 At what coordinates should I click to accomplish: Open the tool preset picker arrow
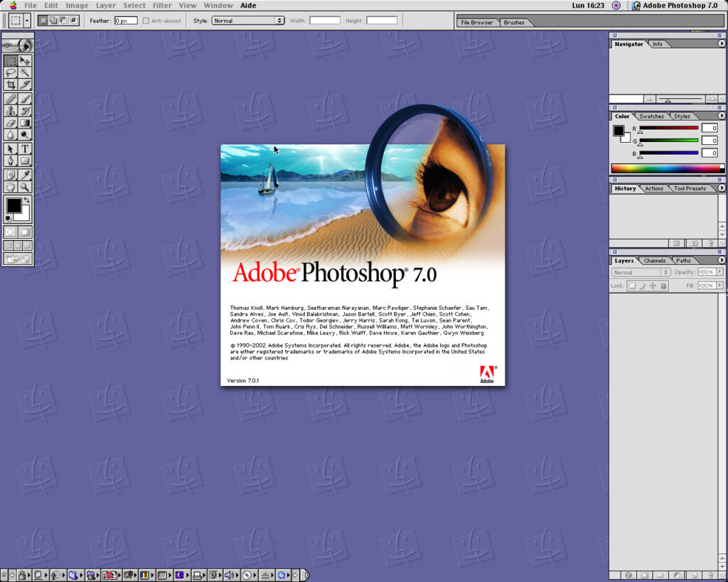pos(27,21)
